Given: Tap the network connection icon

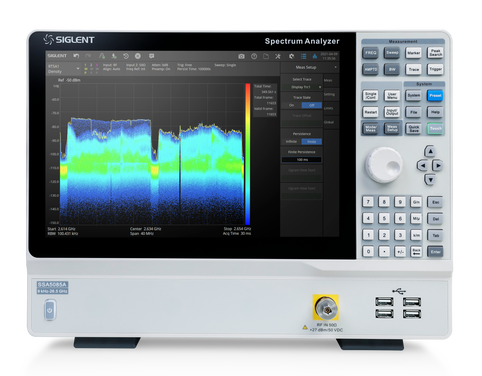Looking at the screenshot, I should (314, 56).
